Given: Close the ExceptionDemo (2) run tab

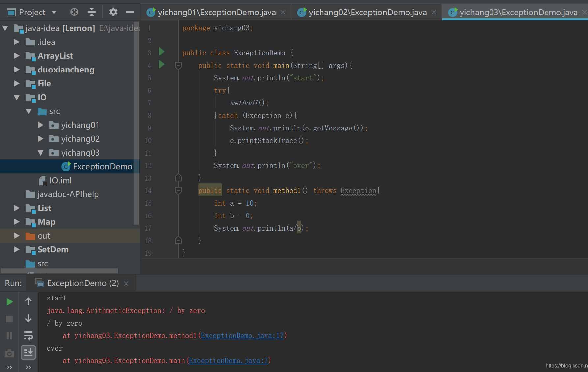Looking at the screenshot, I should [x=126, y=283].
